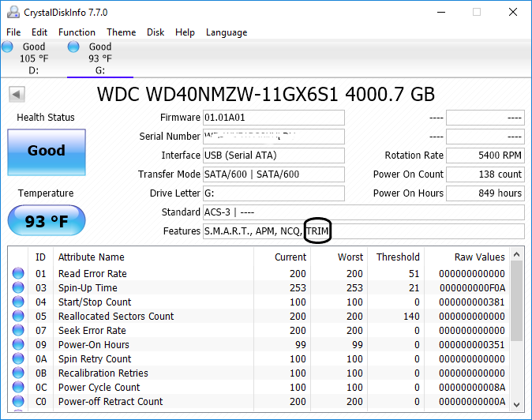Click the Temperature label

pos(46,193)
